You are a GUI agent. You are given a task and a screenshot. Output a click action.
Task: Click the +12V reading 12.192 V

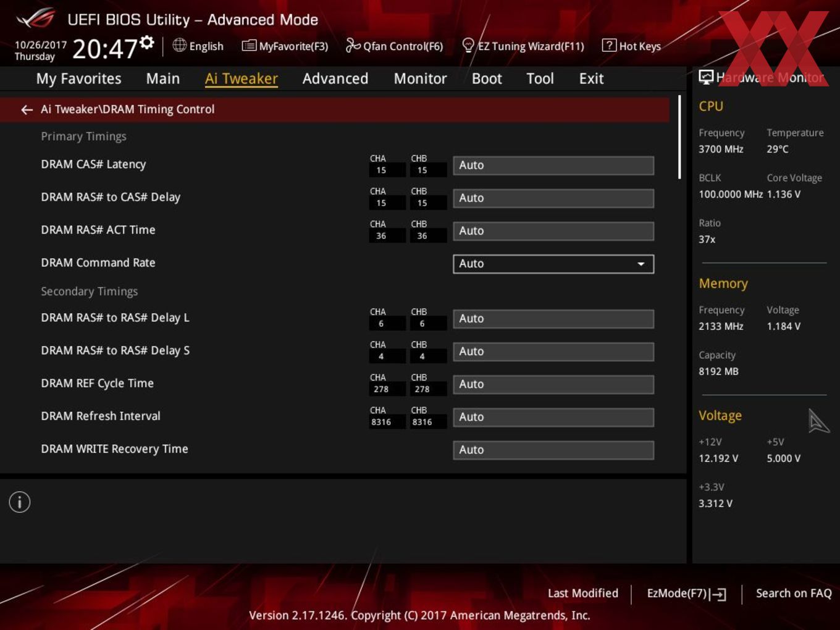point(718,458)
